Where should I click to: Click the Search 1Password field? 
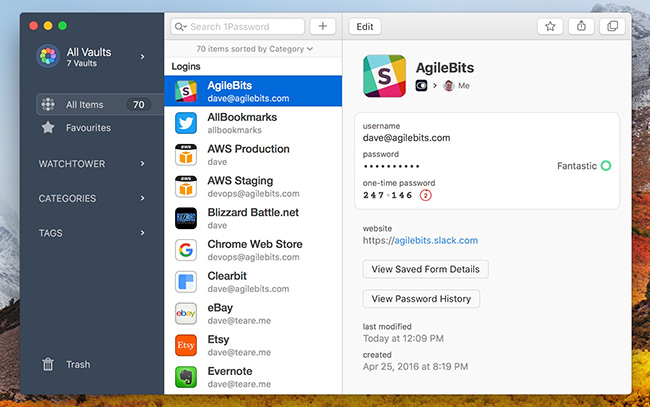point(240,27)
